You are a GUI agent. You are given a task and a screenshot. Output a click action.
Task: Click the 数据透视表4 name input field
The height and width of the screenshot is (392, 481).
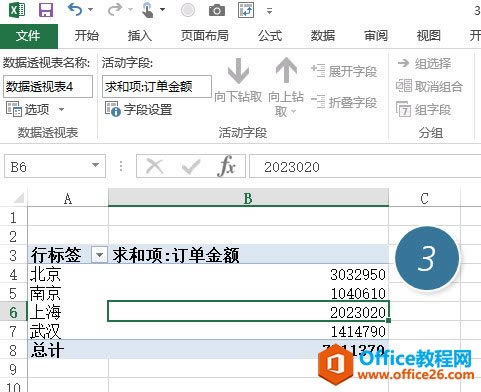click(48, 87)
